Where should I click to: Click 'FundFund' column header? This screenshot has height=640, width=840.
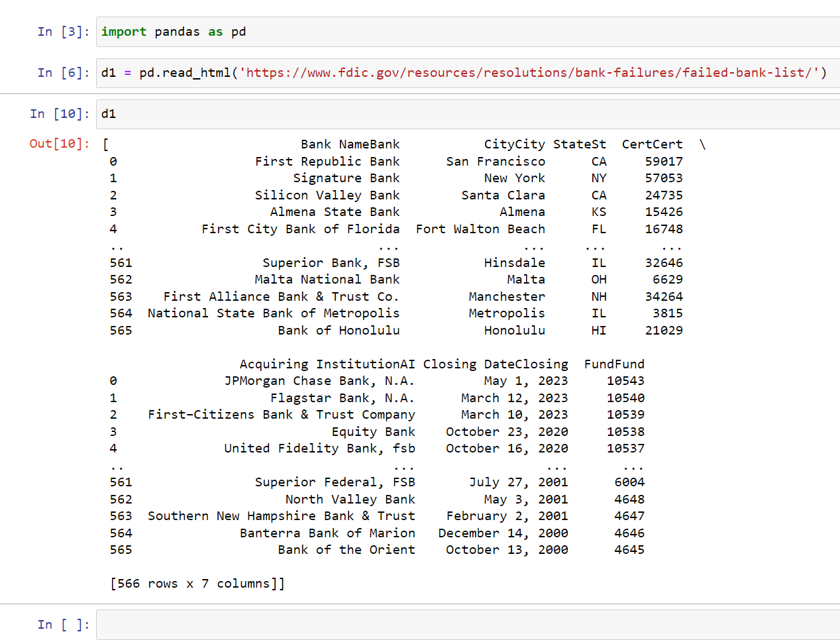point(614,364)
